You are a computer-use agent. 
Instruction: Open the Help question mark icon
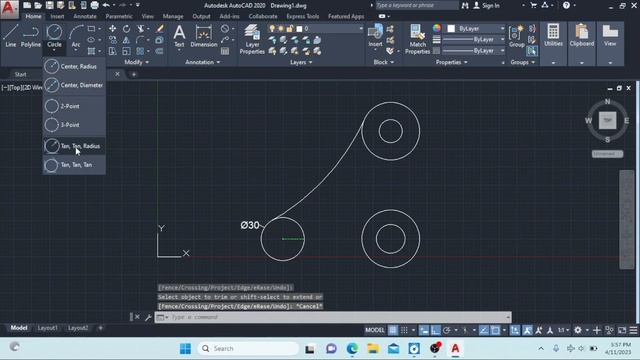(x=566, y=5)
